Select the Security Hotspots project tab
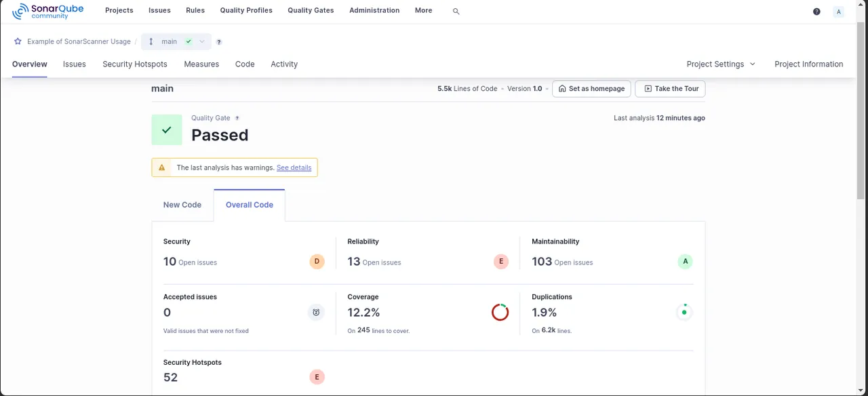 (x=135, y=64)
